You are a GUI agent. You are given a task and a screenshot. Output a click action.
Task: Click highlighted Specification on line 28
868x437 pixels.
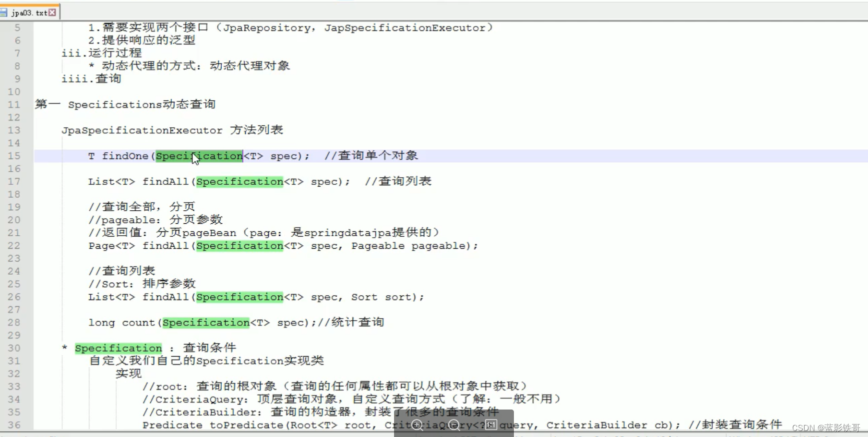(206, 323)
